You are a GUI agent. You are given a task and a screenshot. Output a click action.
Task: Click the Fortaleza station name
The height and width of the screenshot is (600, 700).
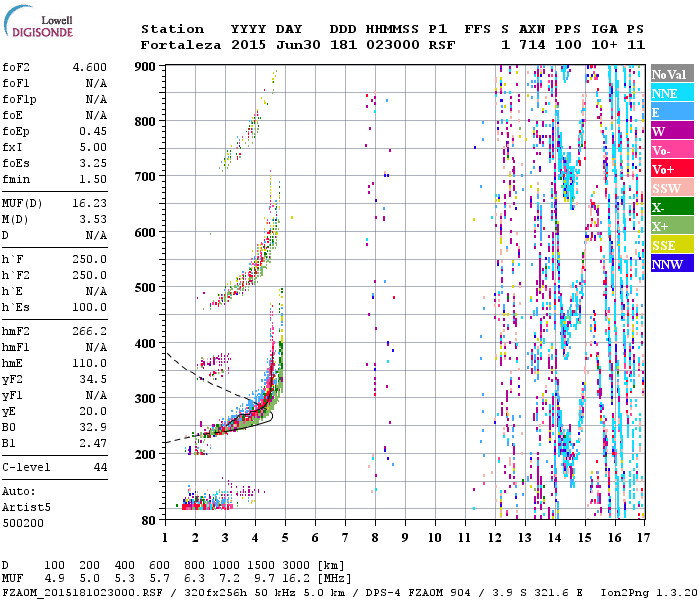pyautogui.click(x=180, y=45)
